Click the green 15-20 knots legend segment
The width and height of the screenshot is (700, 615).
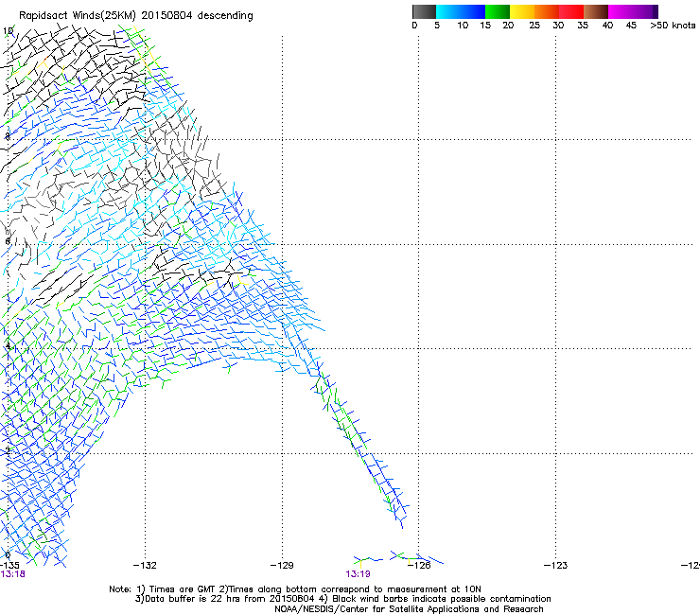pyautogui.click(x=498, y=11)
